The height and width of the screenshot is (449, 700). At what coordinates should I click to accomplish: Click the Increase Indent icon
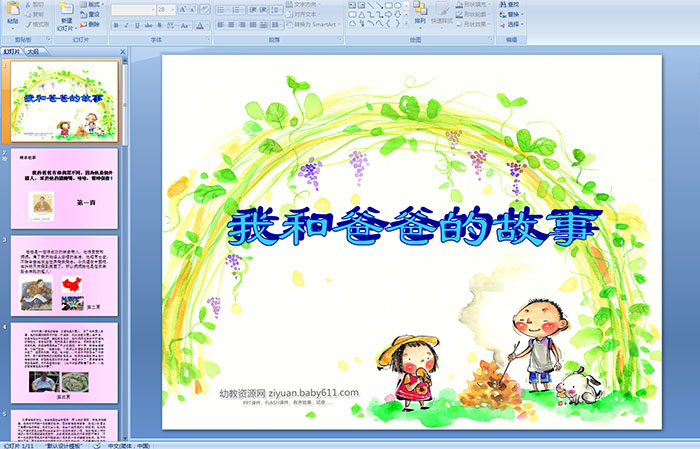263,9
